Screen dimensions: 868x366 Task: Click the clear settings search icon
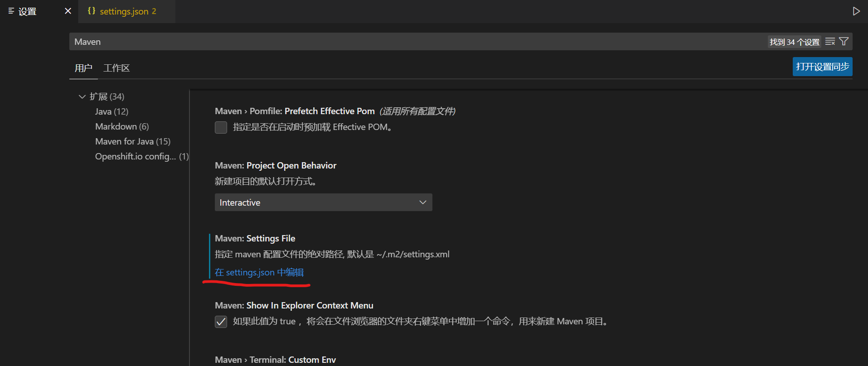pos(830,42)
